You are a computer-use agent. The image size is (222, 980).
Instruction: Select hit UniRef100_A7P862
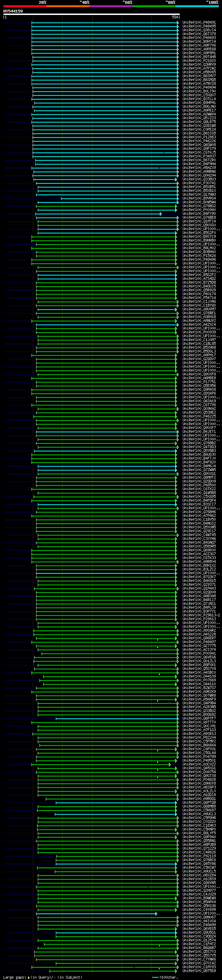pos(199,516)
